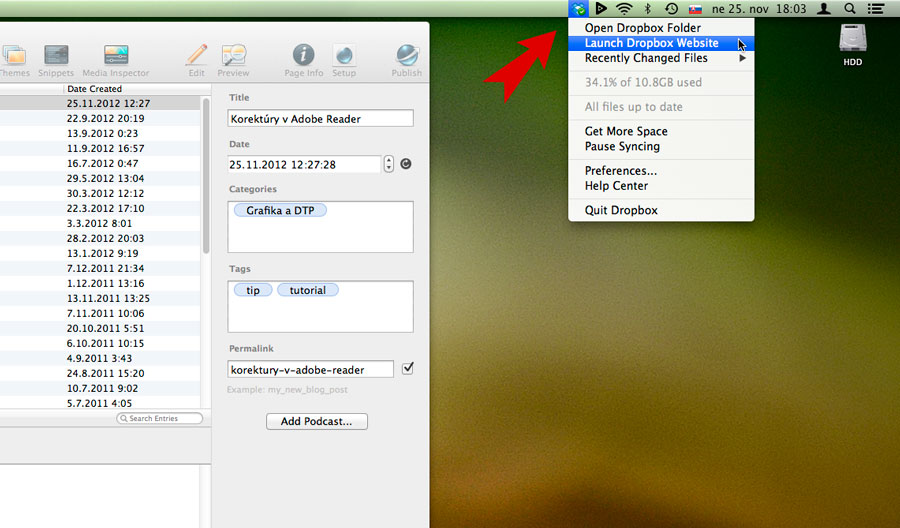
Task: Click the Permalink input field
Action: pos(311,369)
